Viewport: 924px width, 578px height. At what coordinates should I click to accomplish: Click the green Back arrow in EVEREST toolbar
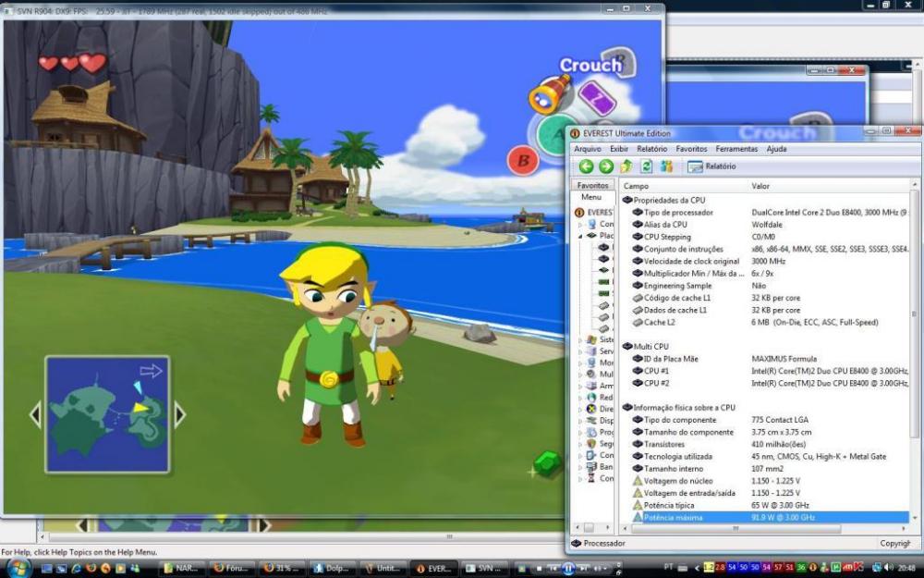[x=586, y=166]
